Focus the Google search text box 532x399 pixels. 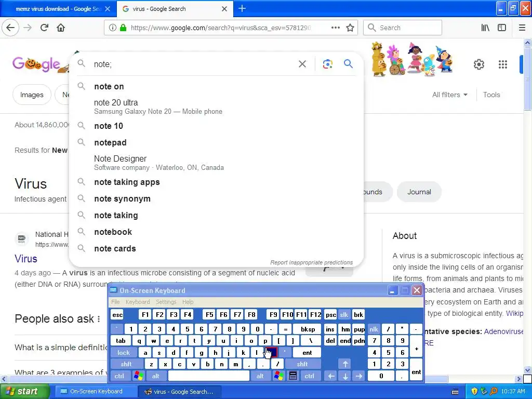click(x=193, y=64)
